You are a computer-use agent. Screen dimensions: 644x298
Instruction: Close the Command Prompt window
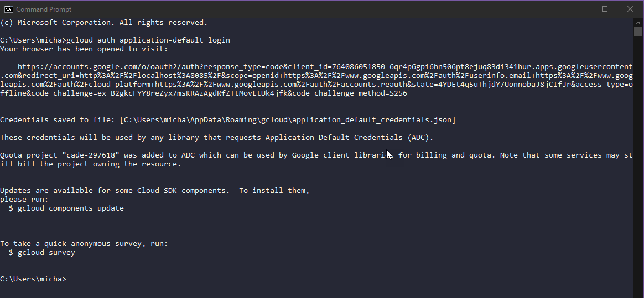pos(630,9)
